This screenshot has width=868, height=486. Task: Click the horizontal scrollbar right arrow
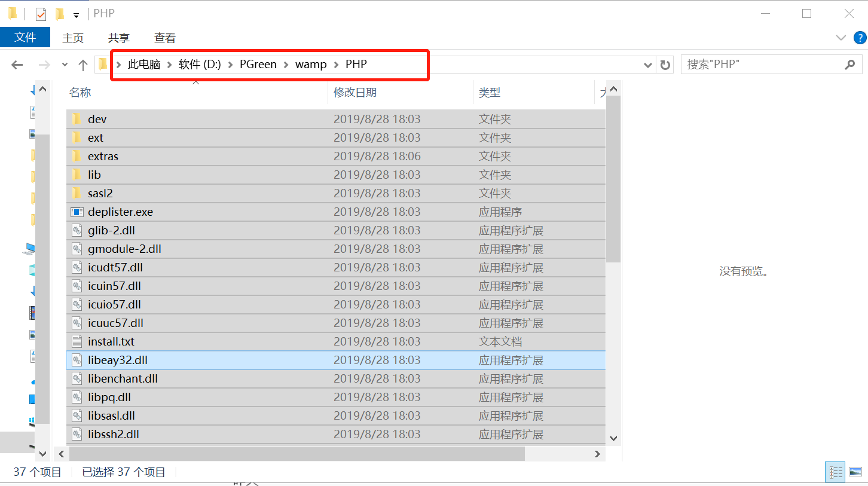point(597,454)
